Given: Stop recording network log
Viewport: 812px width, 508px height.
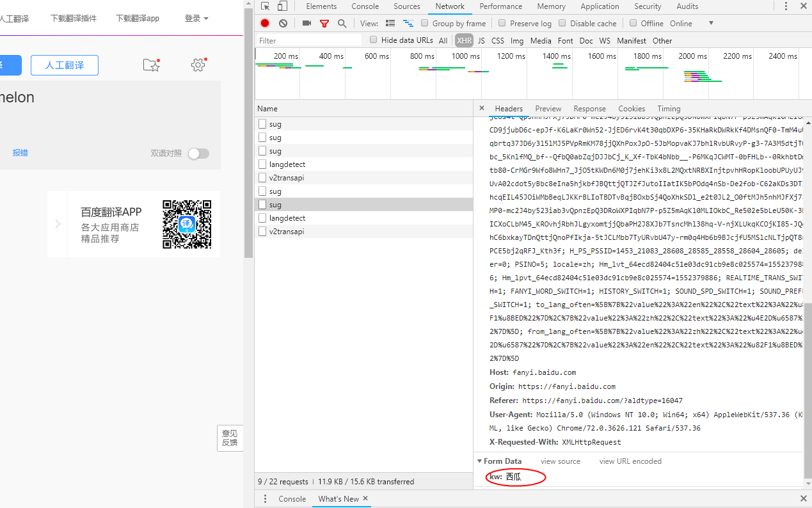Looking at the screenshot, I should (x=265, y=23).
